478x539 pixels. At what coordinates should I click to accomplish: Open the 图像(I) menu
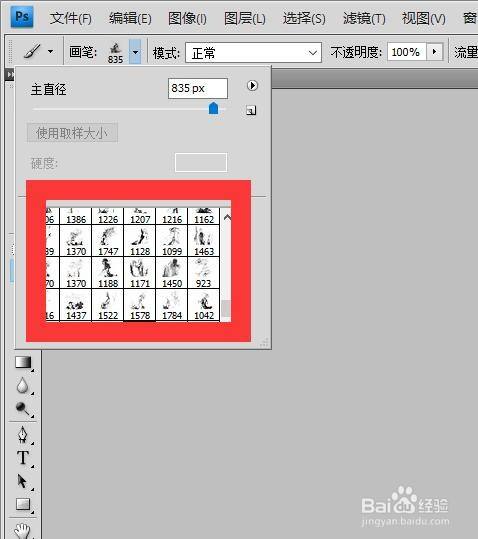click(187, 18)
